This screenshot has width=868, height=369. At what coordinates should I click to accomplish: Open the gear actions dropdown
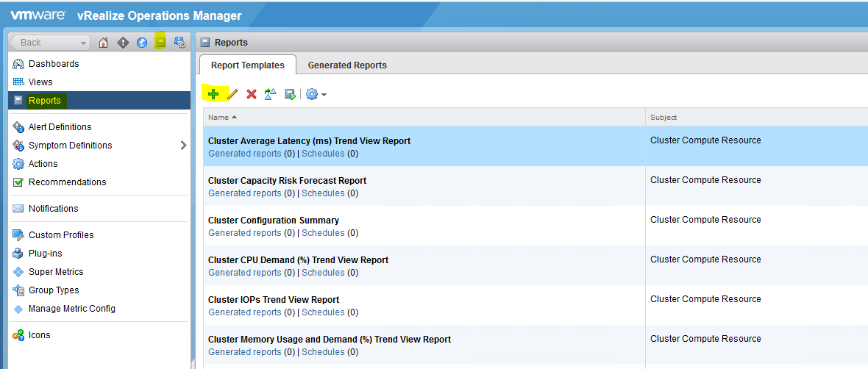tap(316, 95)
